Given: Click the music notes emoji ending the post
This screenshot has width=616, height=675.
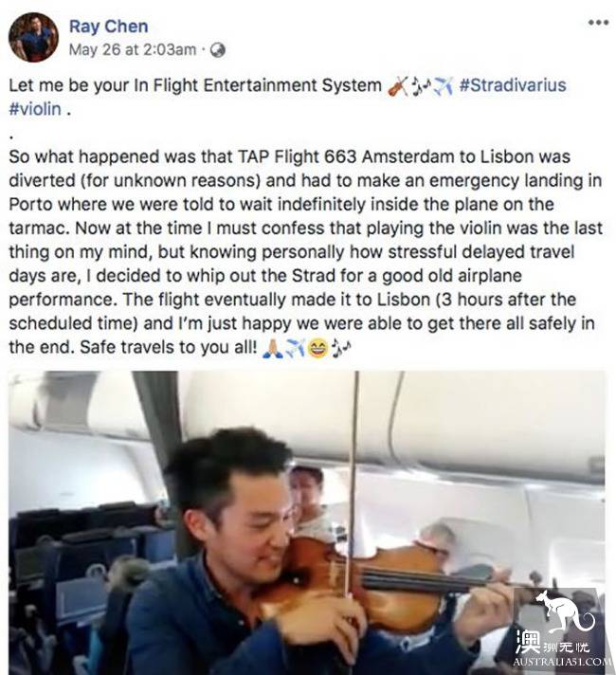Looking at the screenshot, I should (x=340, y=347).
